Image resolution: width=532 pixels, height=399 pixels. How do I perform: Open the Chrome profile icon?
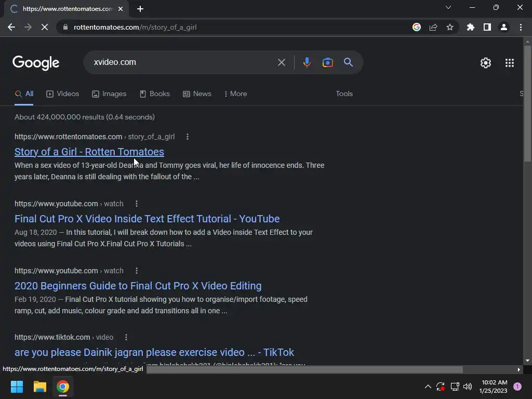click(x=504, y=27)
